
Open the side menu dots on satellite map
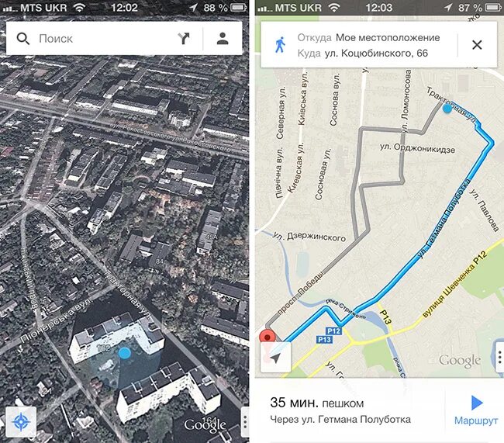tap(245, 421)
